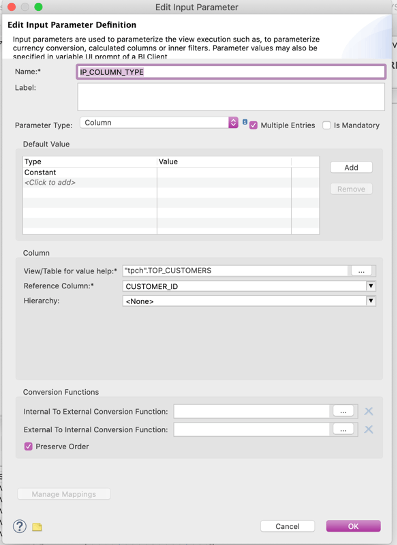Click into the Label text field
Image resolution: width=397 pixels, height=545 pixels.
point(231,97)
